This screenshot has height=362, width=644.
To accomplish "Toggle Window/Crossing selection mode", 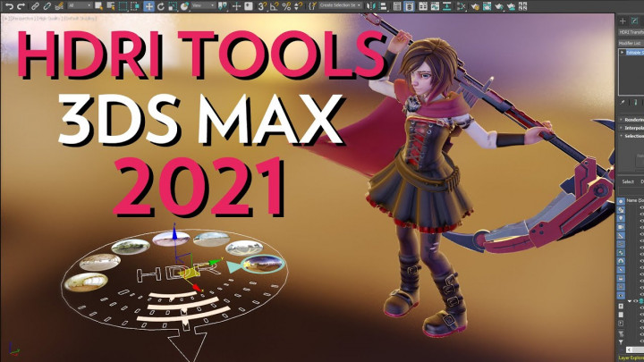I will pos(135,6).
